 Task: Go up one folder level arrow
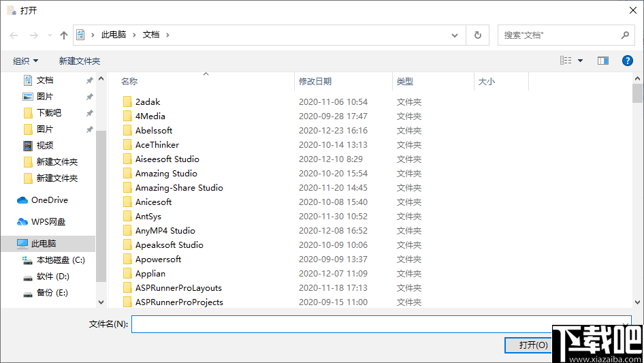(64, 35)
